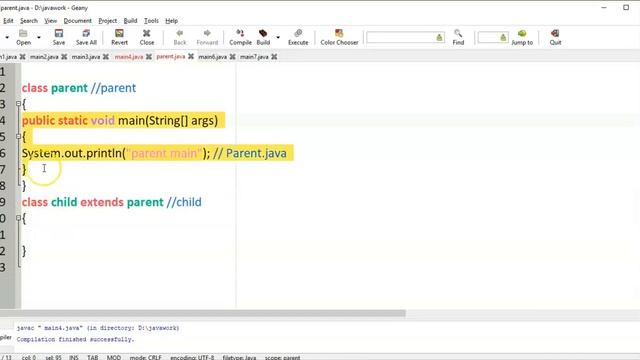Switch to the main3.java tab
Viewport: 640px width, 360px height.
pos(86,57)
